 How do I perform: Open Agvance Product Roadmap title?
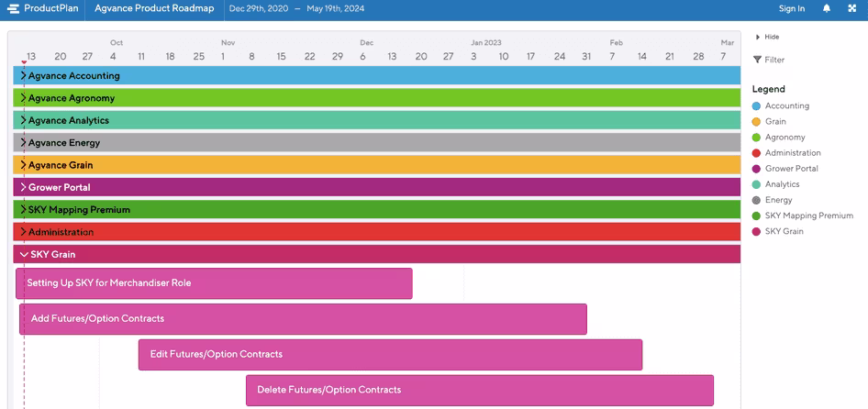(154, 9)
